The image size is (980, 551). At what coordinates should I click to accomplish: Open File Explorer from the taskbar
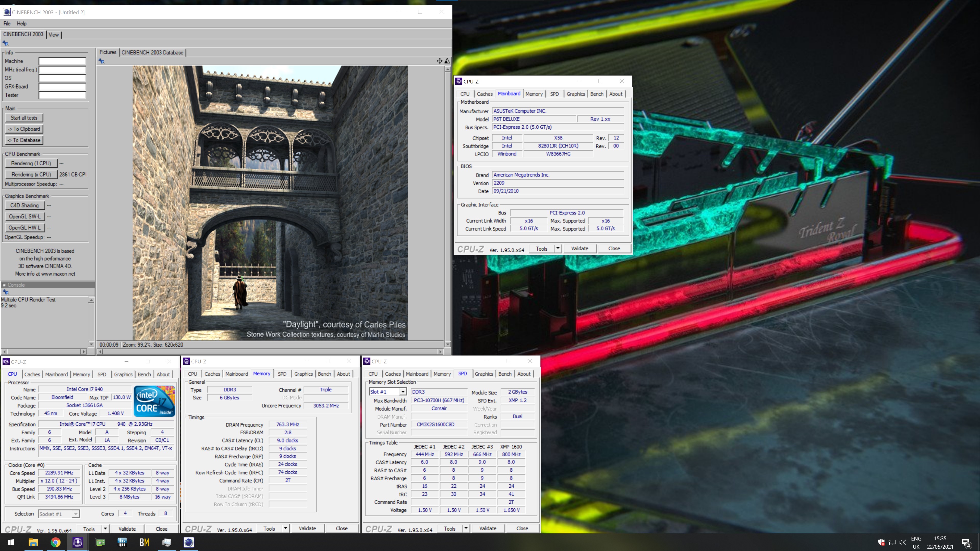33,542
